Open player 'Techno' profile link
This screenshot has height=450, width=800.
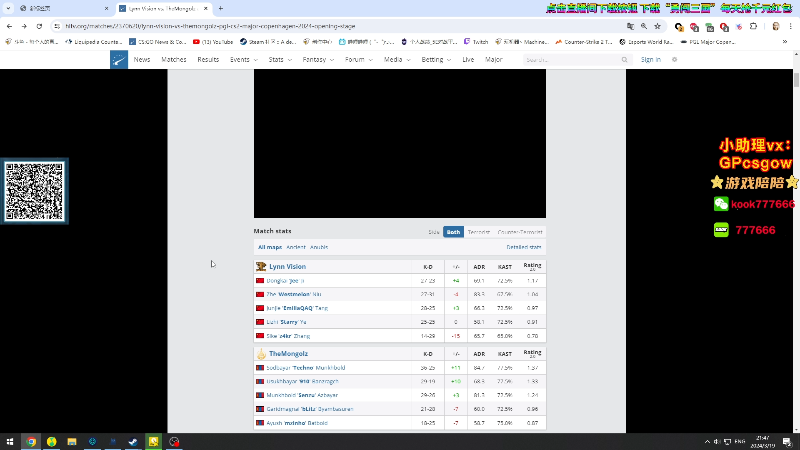pyautogui.click(x=306, y=368)
